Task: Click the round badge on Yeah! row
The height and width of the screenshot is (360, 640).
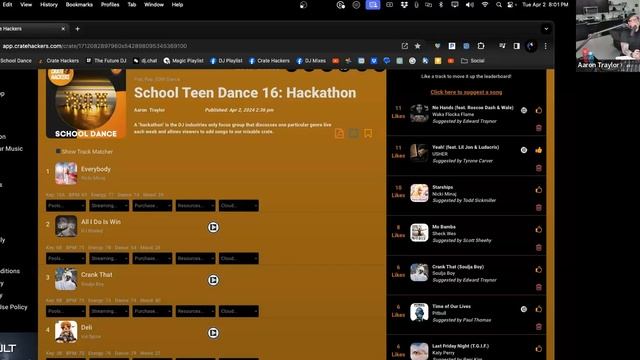Action: click(524, 150)
